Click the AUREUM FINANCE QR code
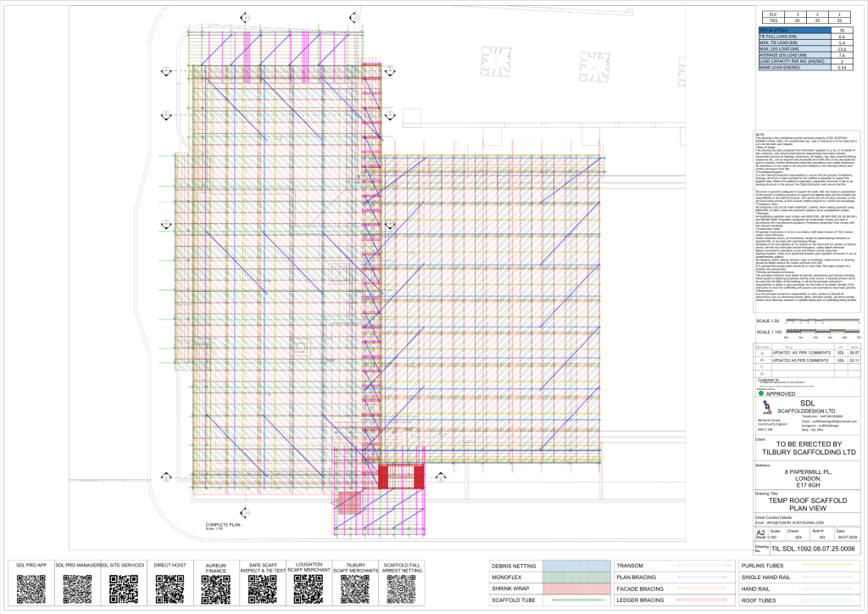This screenshot has width=868, height=614. 216,589
